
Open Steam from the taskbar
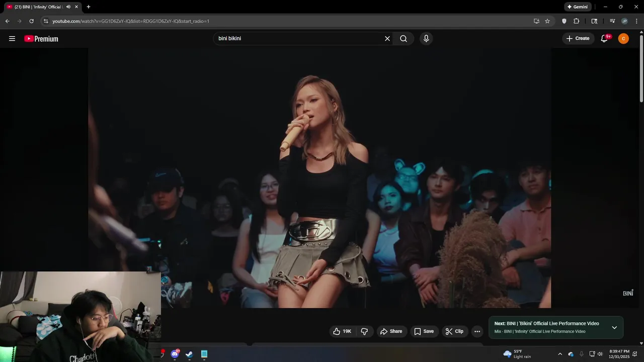[x=189, y=354]
